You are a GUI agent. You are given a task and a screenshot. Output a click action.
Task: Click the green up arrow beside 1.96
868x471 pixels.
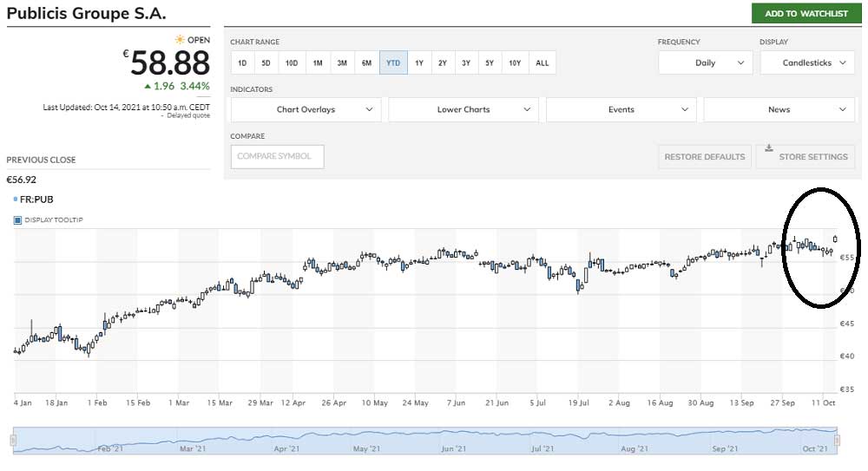click(x=148, y=87)
